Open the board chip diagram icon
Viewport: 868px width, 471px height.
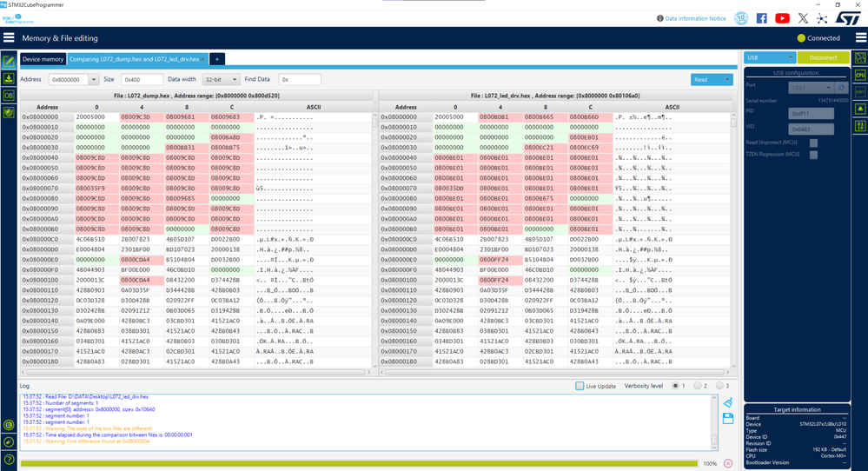(860, 57)
